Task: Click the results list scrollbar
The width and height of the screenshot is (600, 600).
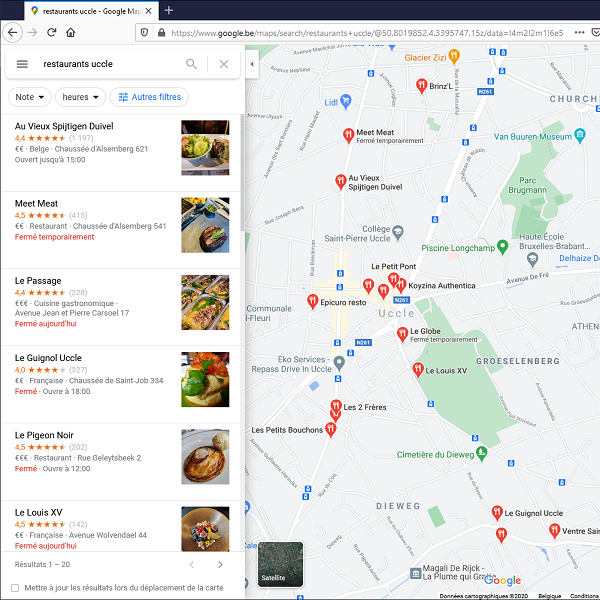Action: coord(242,172)
